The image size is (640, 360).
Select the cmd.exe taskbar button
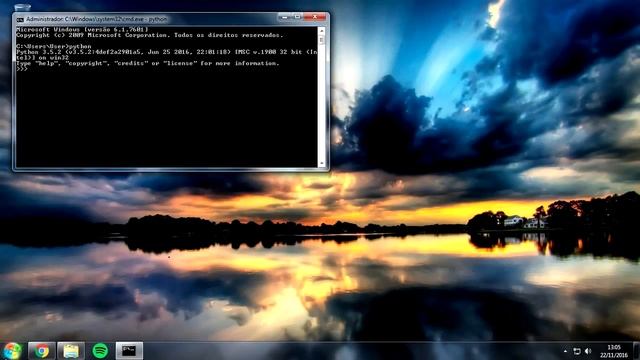click(129, 351)
